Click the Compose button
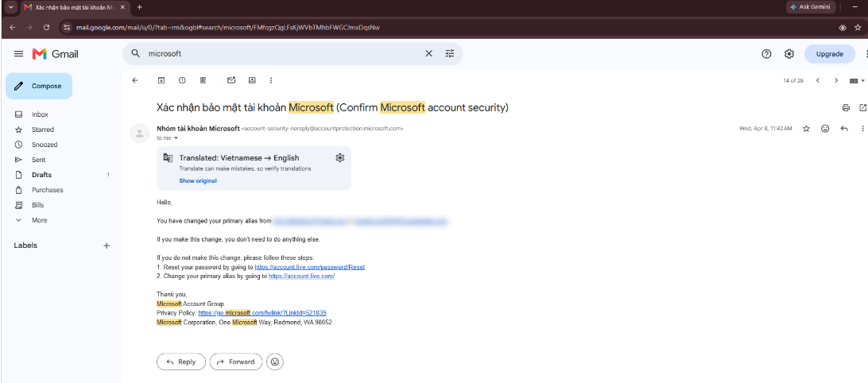Screen dimensions: 868x383 pyautogui.click(x=39, y=86)
